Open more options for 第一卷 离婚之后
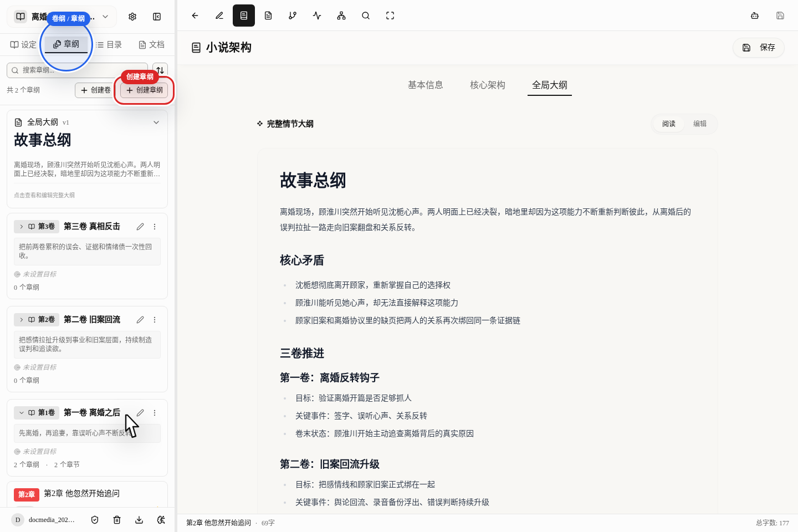Screen dimensions: 798x532 [155, 413]
